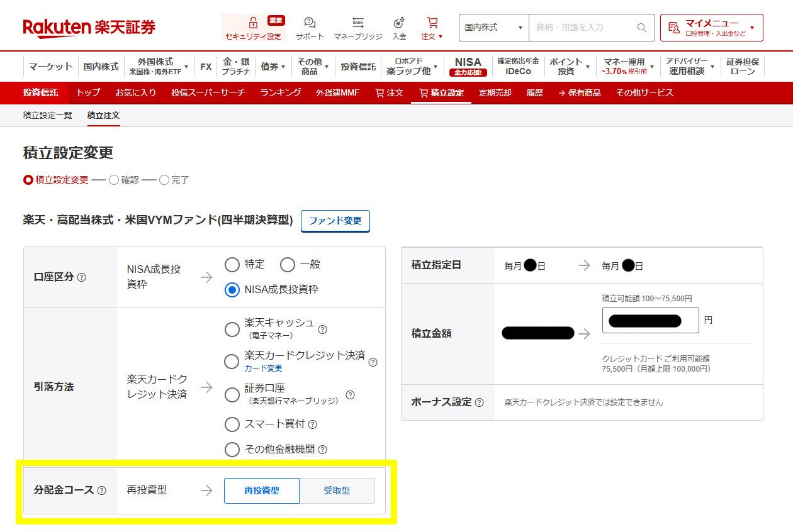Open ランキング in the red menu bar

(x=280, y=92)
